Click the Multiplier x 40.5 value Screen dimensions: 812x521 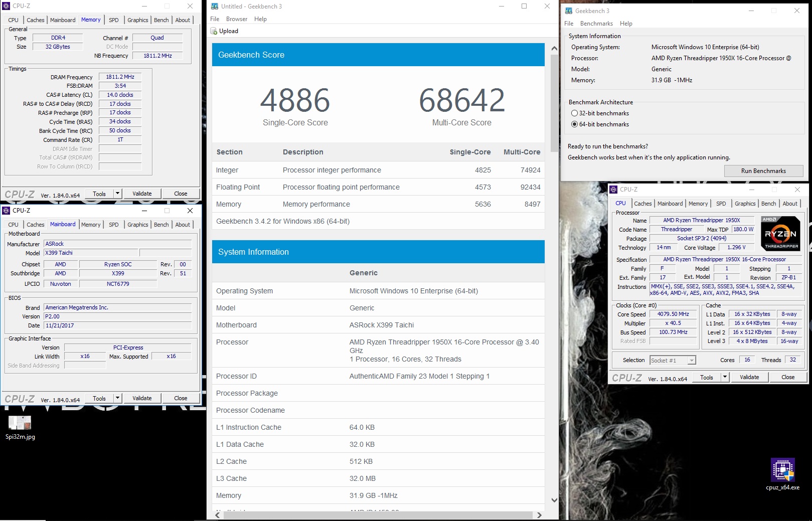click(x=673, y=323)
